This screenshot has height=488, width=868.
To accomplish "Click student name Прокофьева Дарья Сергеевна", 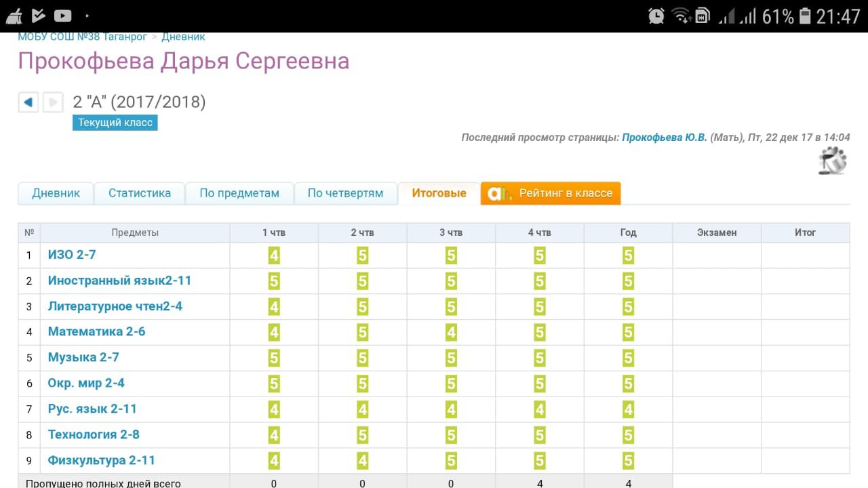I will [184, 62].
